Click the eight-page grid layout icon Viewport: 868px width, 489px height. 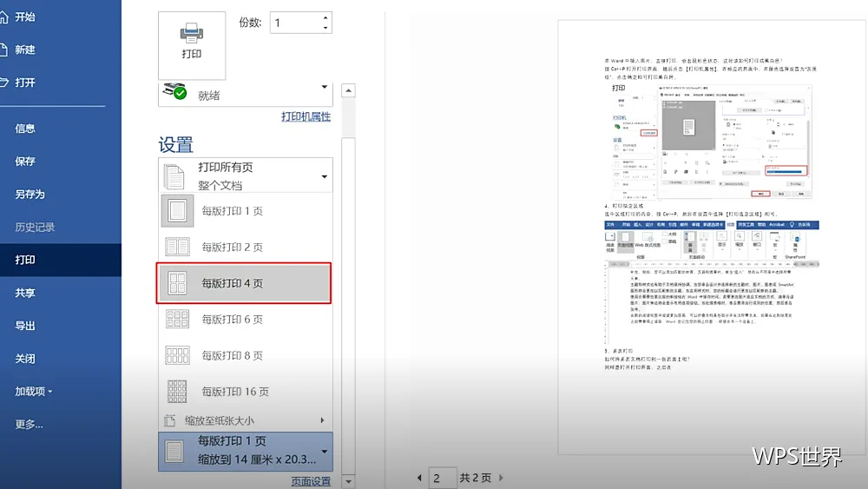click(x=177, y=355)
